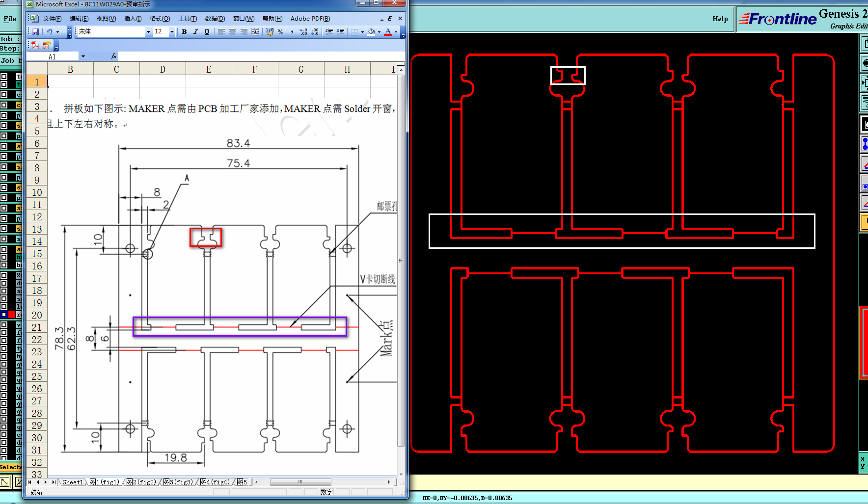Open the 视图(V) menu

tap(106, 19)
